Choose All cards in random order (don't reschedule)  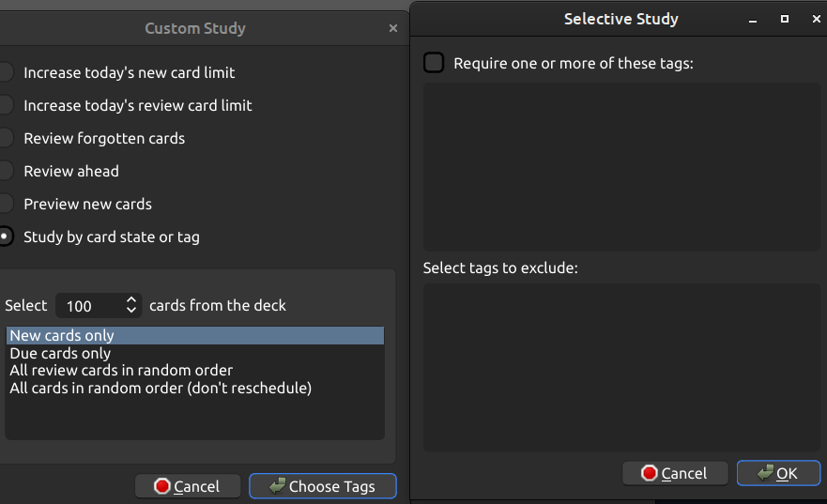click(161, 388)
